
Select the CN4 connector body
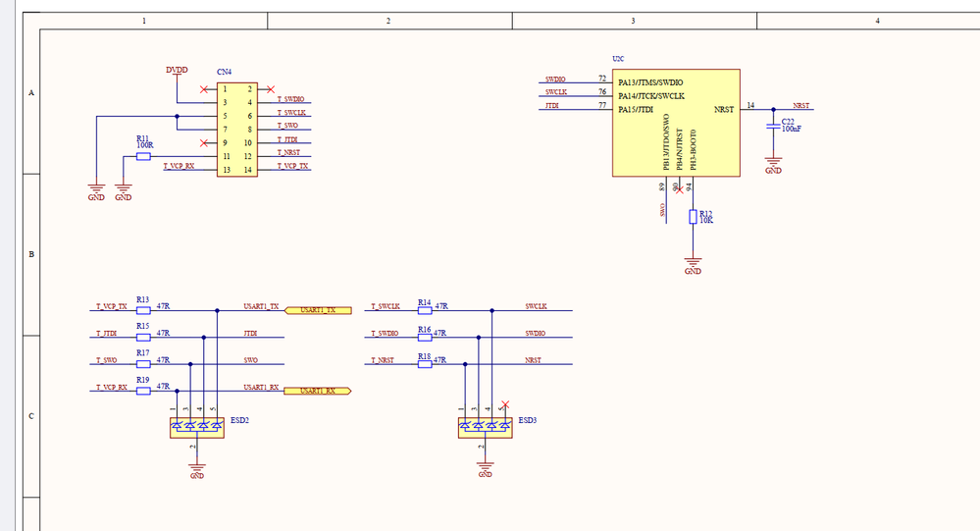[236, 130]
